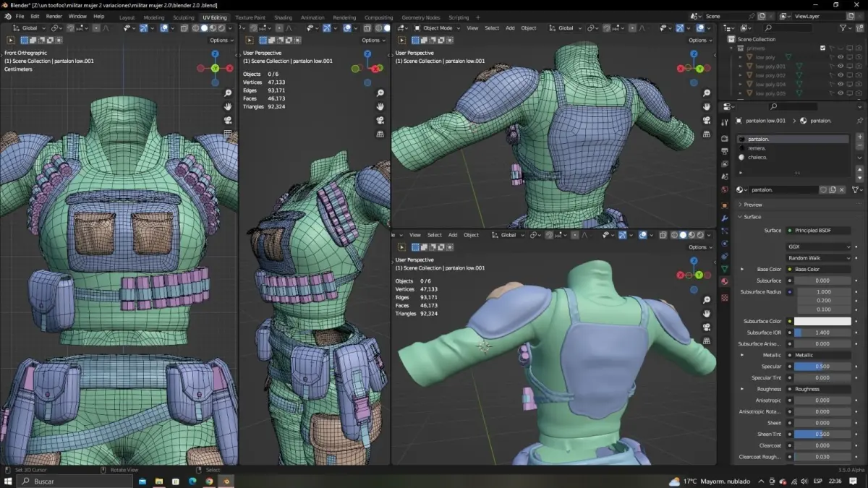Open Options in the Front Orthographic viewport

[x=221, y=40]
